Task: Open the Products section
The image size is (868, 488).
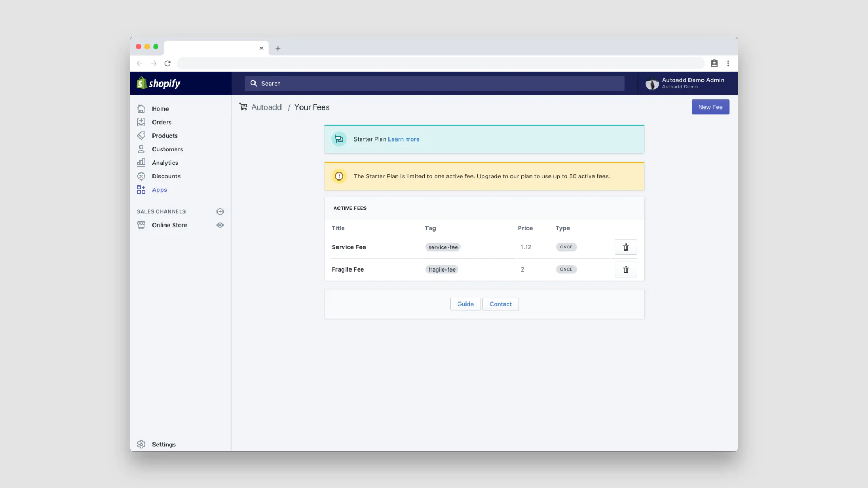Action: [164, 136]
